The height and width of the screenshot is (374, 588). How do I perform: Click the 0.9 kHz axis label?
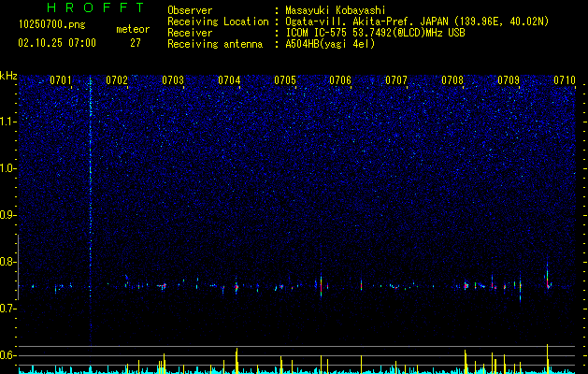(x=8, y=215)
